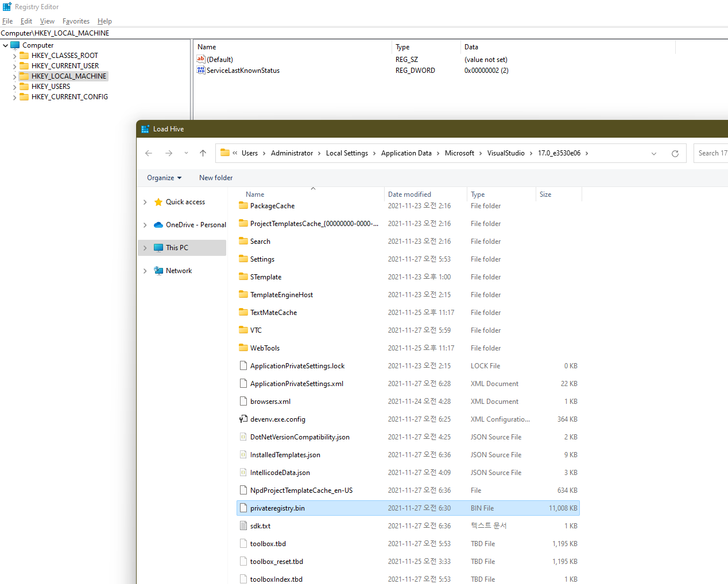Open the Favorites menu
This screenshot has height=584, width=728.
[x=76, y=21]
